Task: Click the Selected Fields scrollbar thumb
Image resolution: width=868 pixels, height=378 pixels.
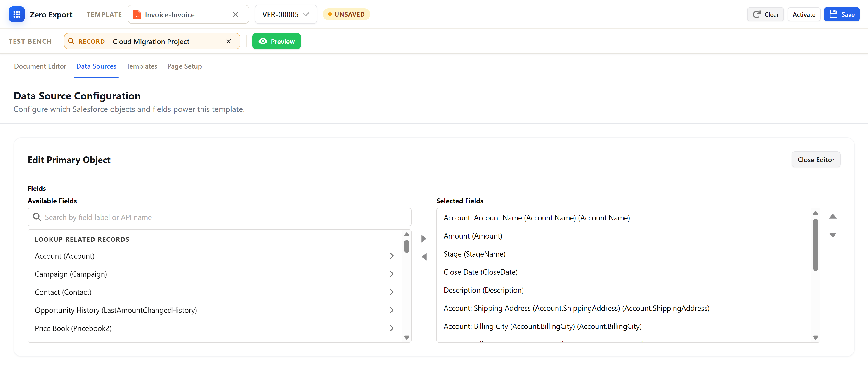Action: [815, 245]
